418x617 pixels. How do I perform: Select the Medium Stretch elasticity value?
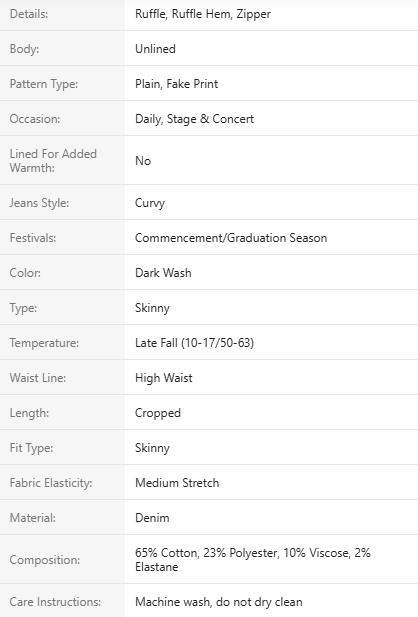[177, 483]
